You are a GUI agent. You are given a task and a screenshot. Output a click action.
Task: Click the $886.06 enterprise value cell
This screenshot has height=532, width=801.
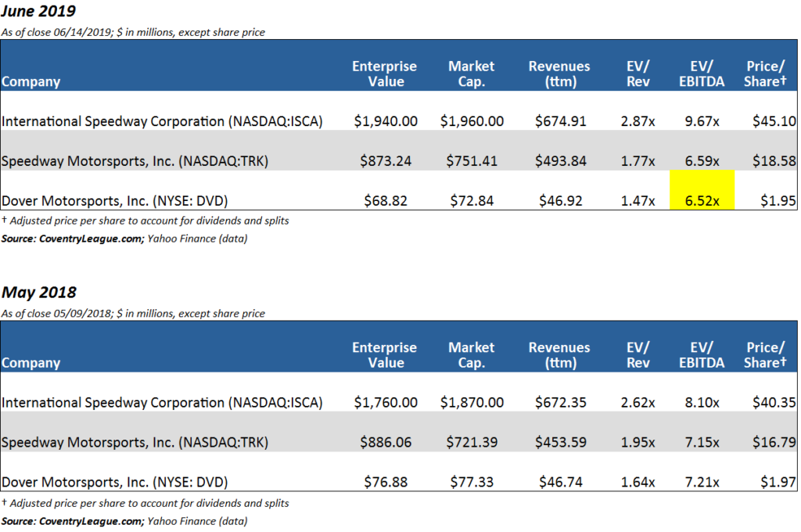(x=386, y=442)
